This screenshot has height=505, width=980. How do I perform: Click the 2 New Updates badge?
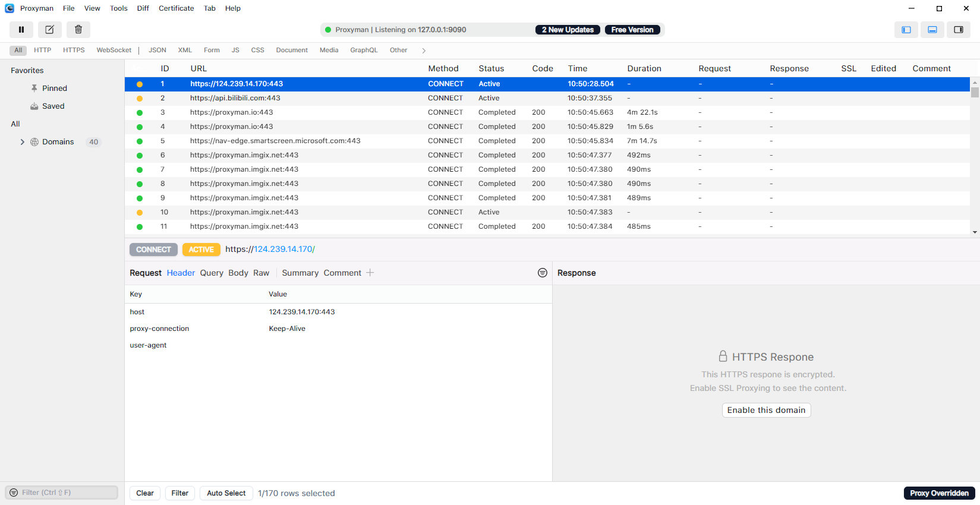pos(568,30)
